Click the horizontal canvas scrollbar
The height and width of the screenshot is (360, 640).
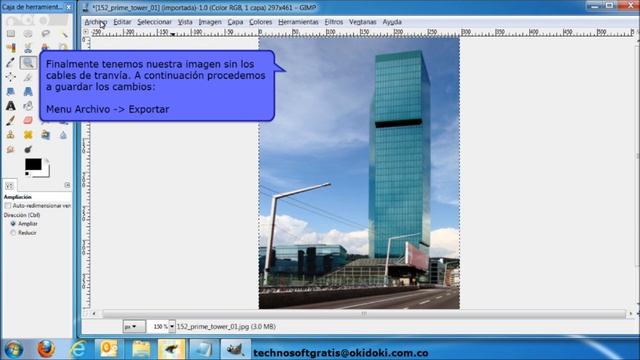[x=363, y=313]
